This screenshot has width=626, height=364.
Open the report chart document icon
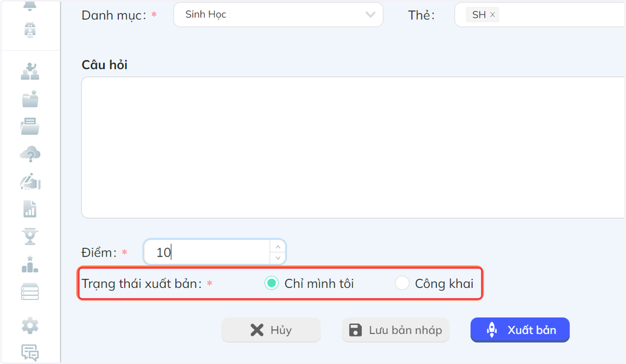pos(30,209)
